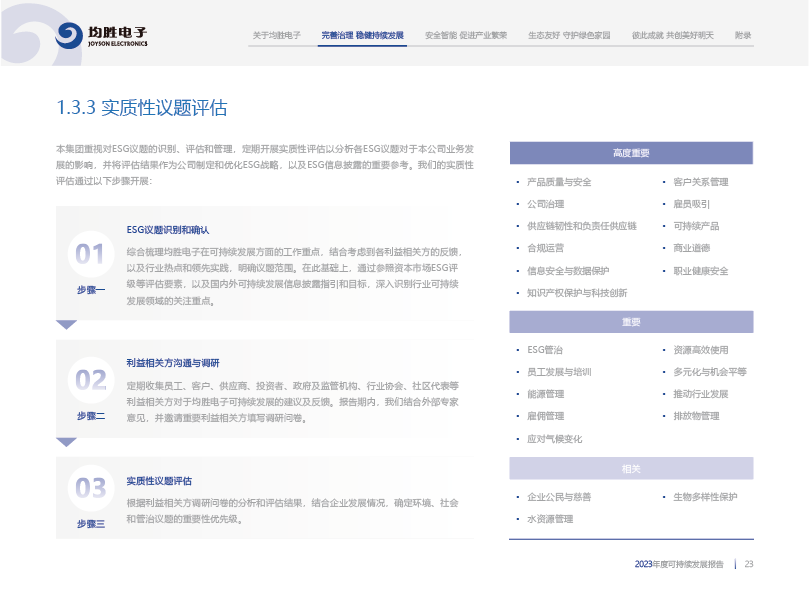The width and height of the screenshot is (809, 596).
Task: Click the 重要 category header bar
Action: [x=630, y=322]
